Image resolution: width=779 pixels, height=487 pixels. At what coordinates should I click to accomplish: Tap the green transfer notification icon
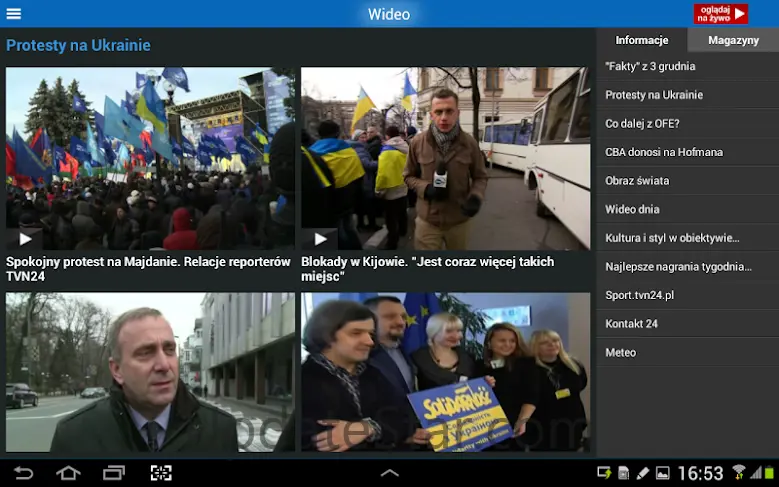click(x=604, y=473)
